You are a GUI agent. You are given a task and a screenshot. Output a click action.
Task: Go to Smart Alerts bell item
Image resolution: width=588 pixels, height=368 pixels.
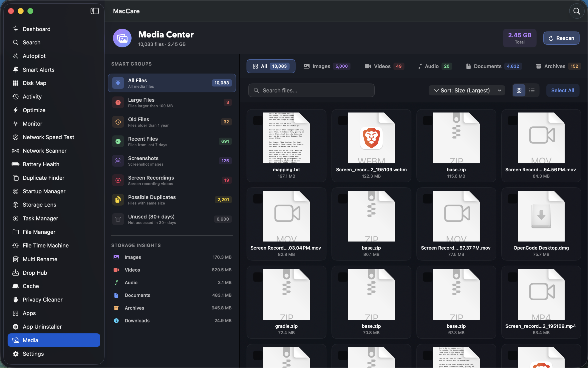pos(54,70)
